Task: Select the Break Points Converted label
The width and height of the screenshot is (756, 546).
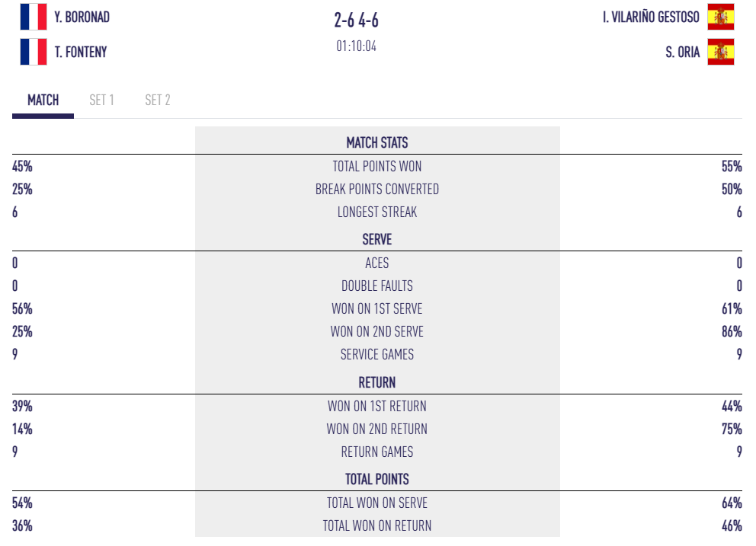Action: tap(377, 189)
